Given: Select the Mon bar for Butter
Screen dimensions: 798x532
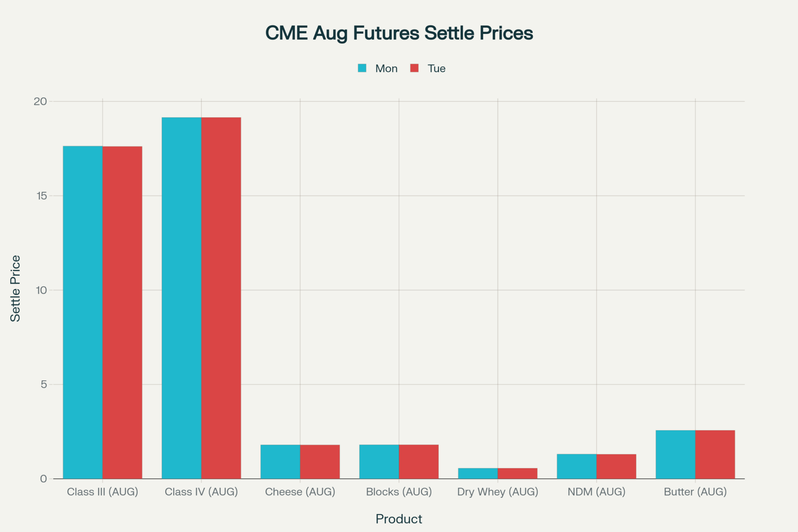Looking at the screenshot, I should pyautogui.click(x=676, y=454).
